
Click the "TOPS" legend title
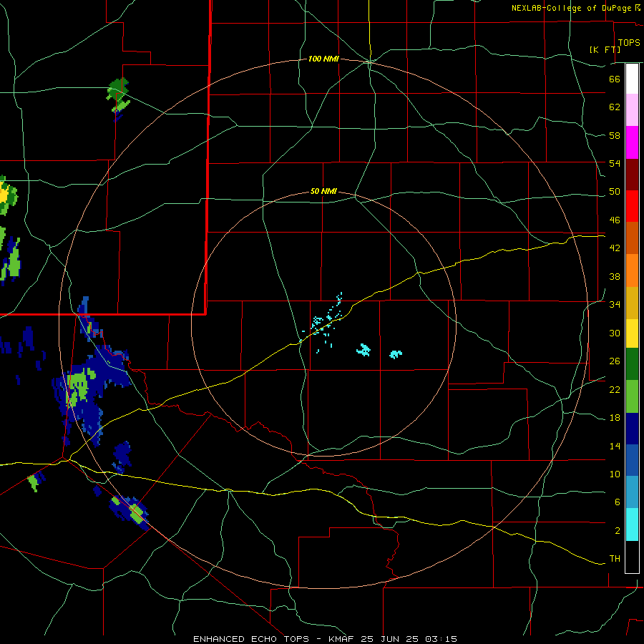[x=628, y=43]
